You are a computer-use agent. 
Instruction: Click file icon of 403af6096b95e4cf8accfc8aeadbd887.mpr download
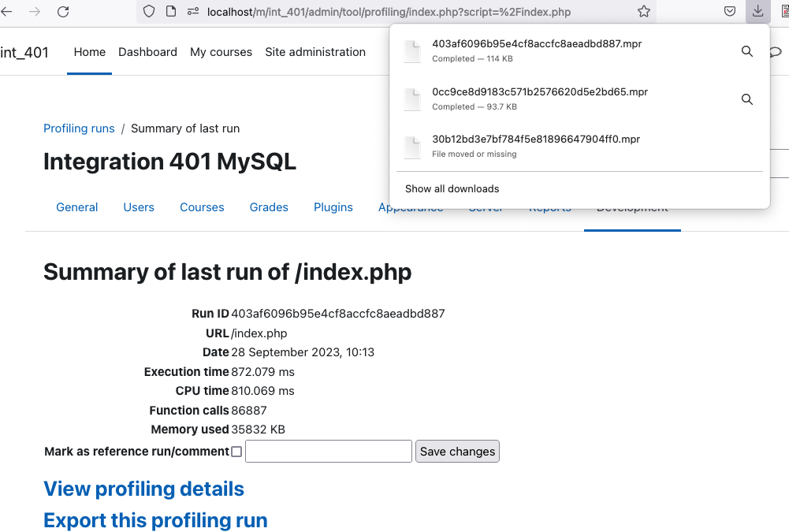click(x=412, y=51)
